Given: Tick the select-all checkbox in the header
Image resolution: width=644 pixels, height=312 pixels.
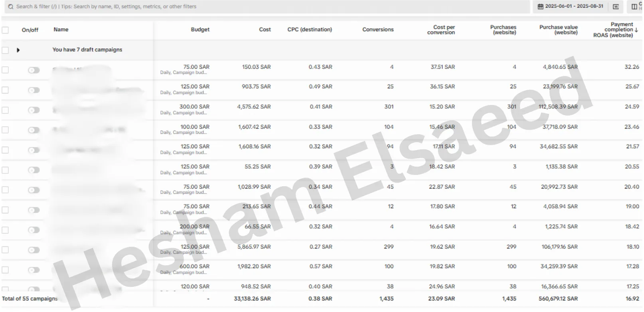Looking at the screenshot, I should [5, 30].
